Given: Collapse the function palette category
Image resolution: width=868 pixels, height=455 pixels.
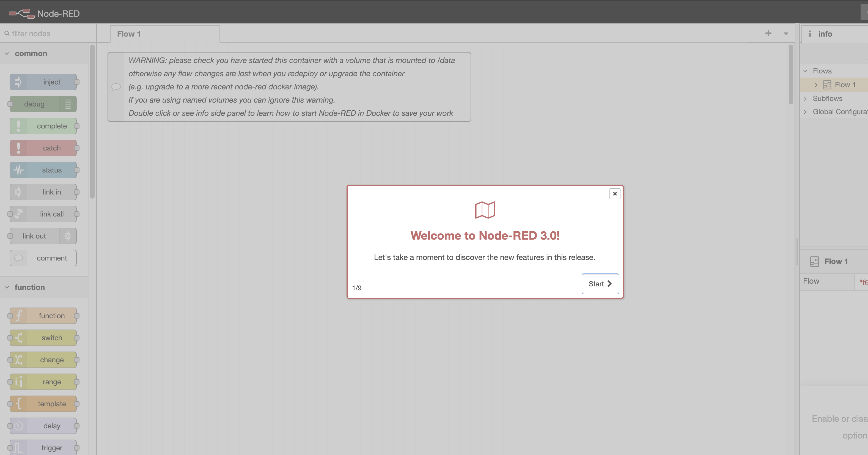Looking at the screenshot, I should [7, 287].
